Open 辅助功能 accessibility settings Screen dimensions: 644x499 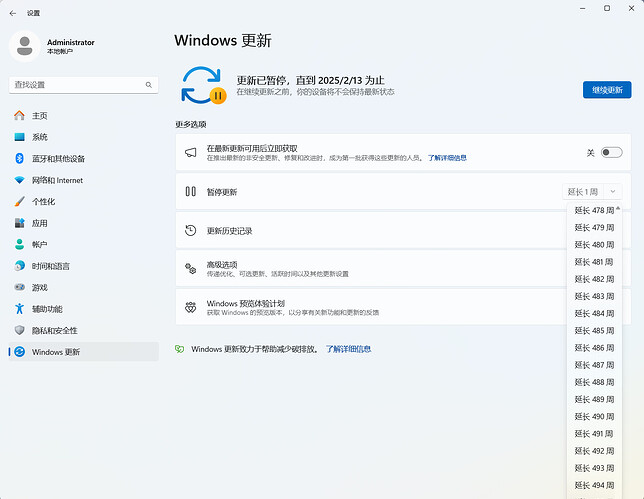(x=83, y=309)
